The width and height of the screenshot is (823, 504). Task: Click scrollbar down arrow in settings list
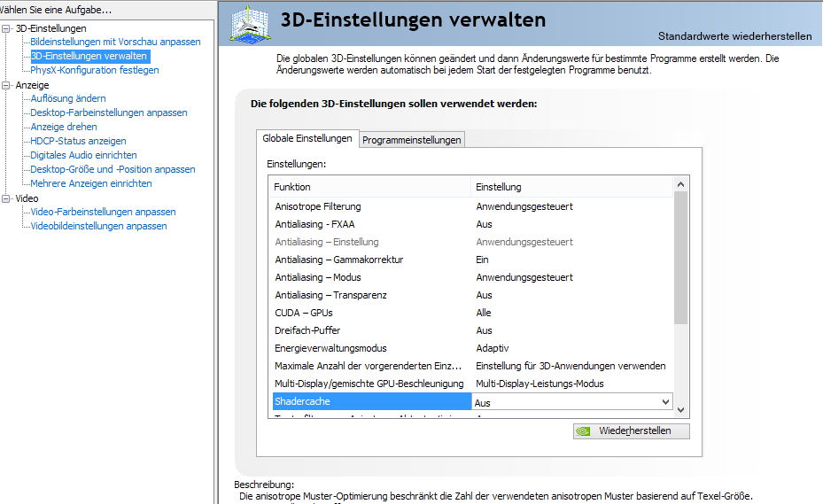680,410
